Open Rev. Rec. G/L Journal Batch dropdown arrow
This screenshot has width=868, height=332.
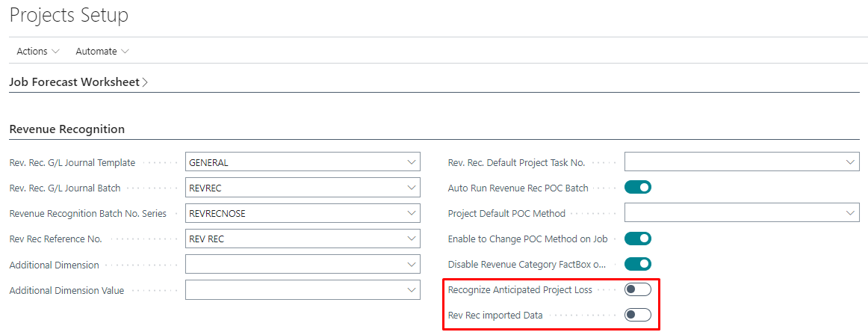[x=412, y=188]
